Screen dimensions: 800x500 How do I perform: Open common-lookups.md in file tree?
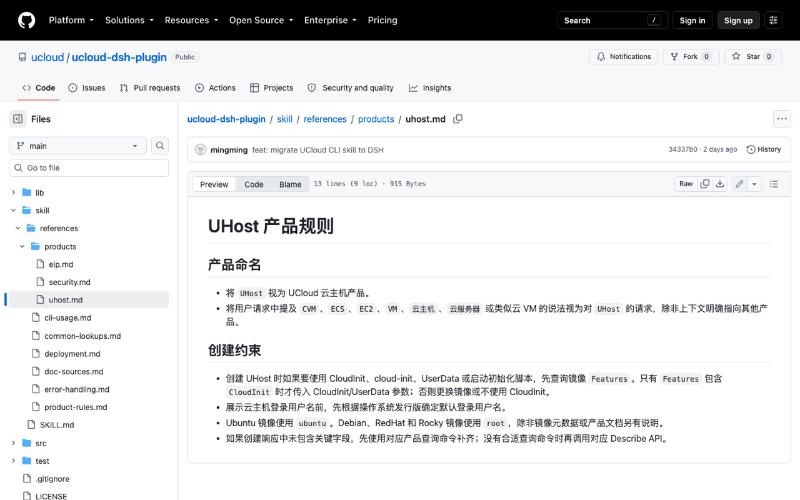(83, 336)
